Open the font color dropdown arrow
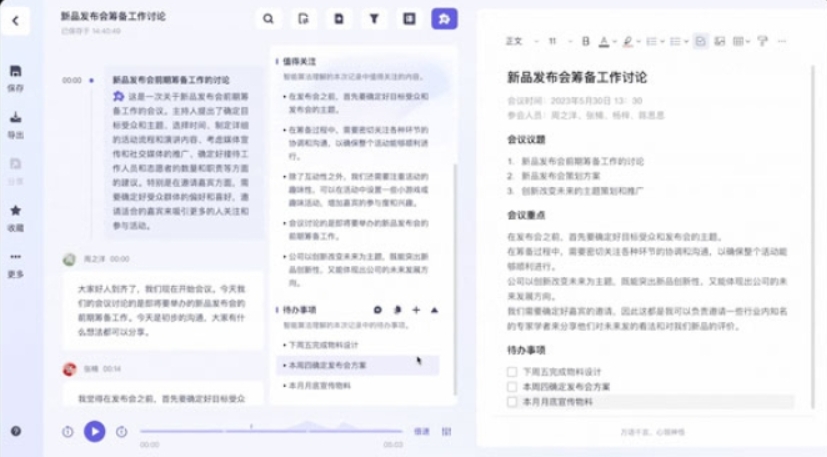Image resolution: width=827 pixels, height=457 pixels. point(615,42)
